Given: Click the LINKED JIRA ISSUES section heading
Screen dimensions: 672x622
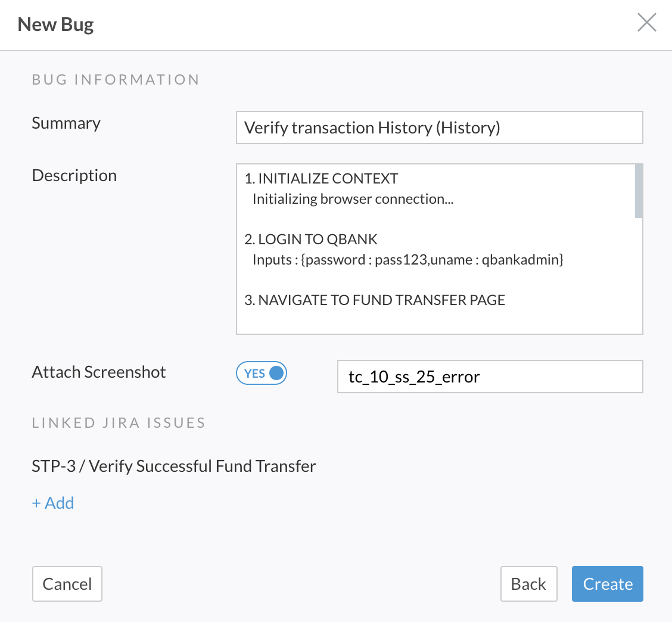Looking at the screenshot, I should pyautogui.click(x=119, y=423).
